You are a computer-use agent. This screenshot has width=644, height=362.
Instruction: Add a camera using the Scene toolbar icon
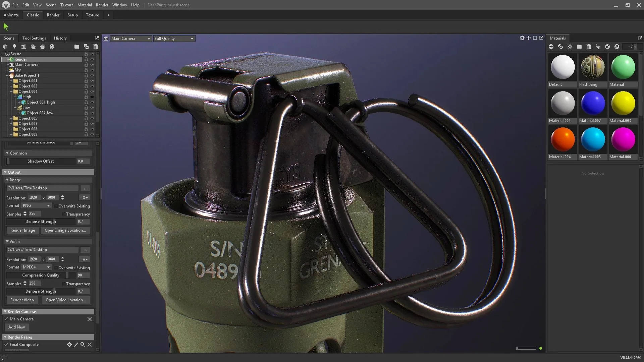[24, 47]
